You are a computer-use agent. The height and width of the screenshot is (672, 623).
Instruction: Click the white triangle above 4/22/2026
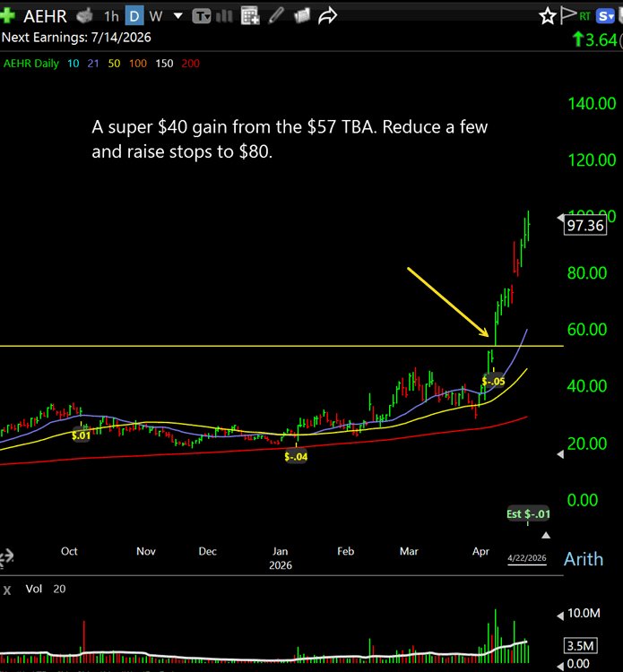tap(546, 535)
